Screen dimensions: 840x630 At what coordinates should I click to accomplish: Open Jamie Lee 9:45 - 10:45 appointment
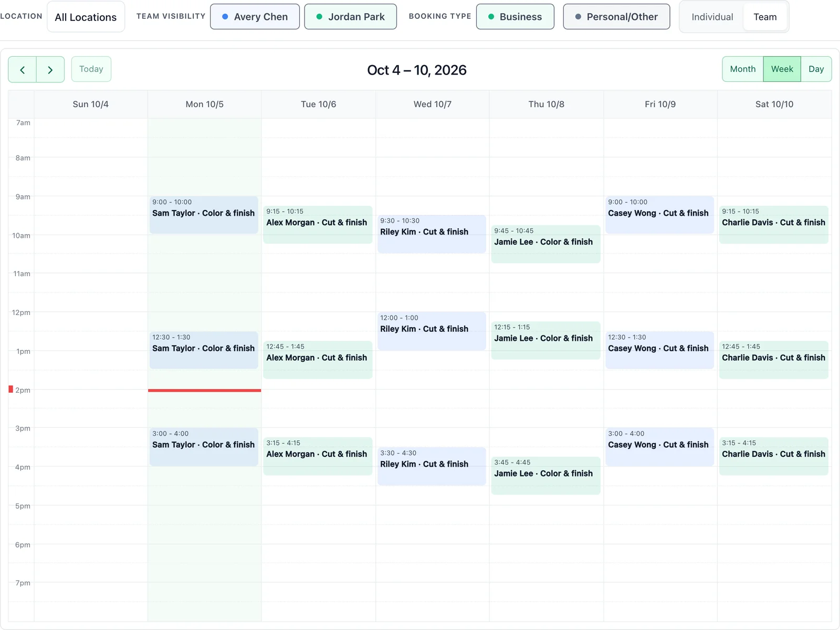pos(546,244)
